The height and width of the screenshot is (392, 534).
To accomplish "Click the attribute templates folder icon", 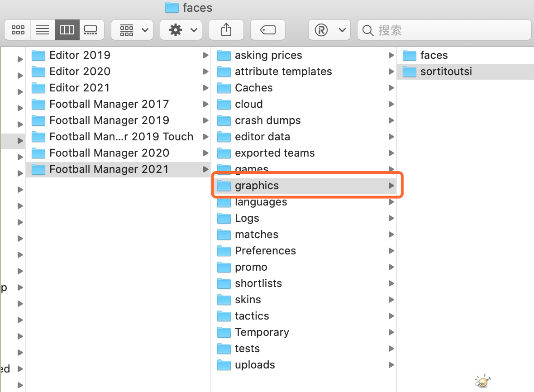I will [x=224, y=72].
